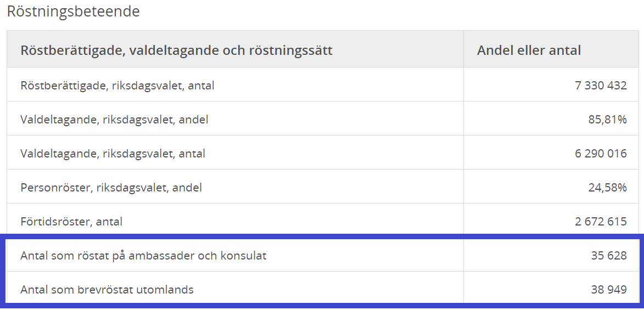Select the Förtidsröster, antal row label

(x=71, y=222)
